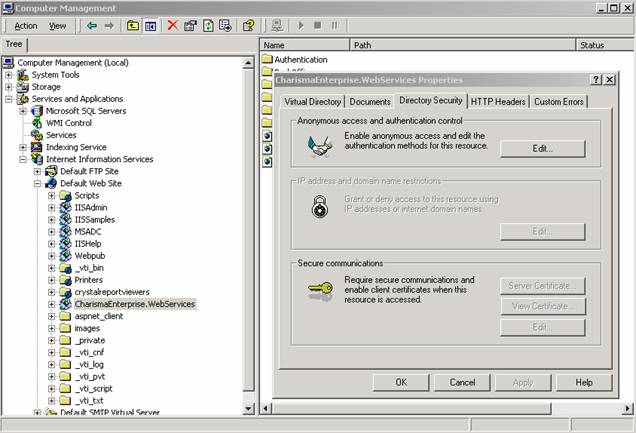Click the horizontal scrollbar left arrow

[x=266, y=408]
